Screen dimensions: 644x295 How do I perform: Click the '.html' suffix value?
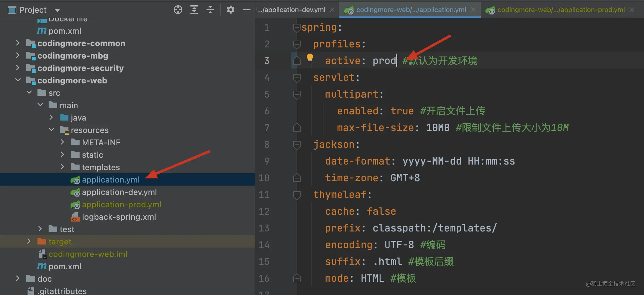(x=387, y=262)
